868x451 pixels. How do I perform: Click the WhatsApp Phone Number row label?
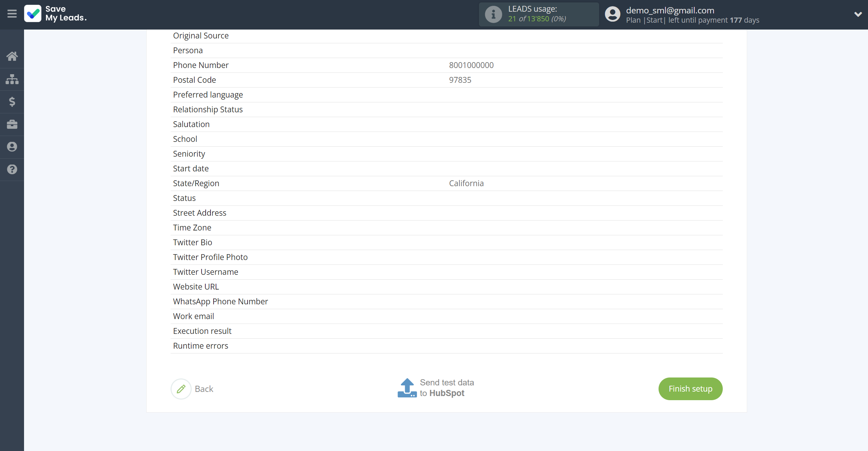[x=220, y=302]
